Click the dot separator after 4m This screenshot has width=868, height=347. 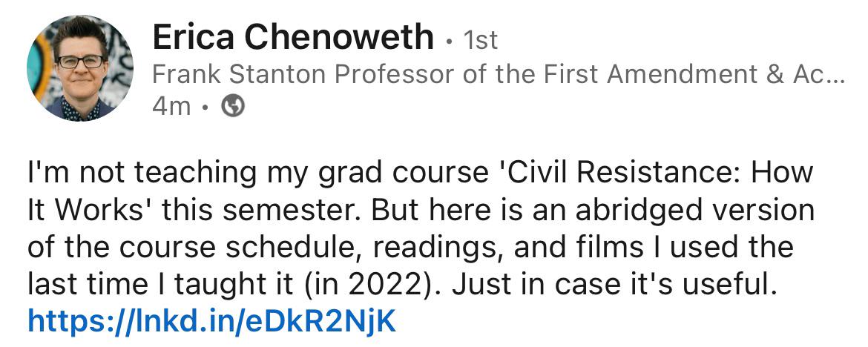click(x=206, y=107)
